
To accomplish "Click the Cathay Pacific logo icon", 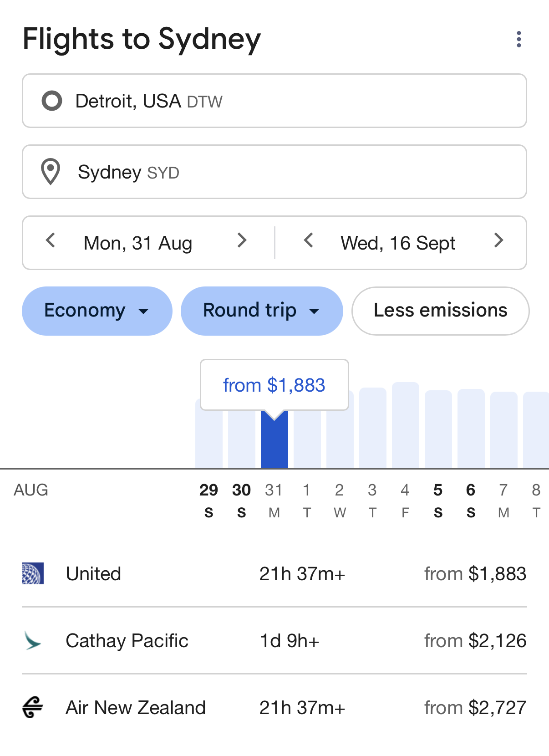I will pyautogui.click(x=33, y=640).
